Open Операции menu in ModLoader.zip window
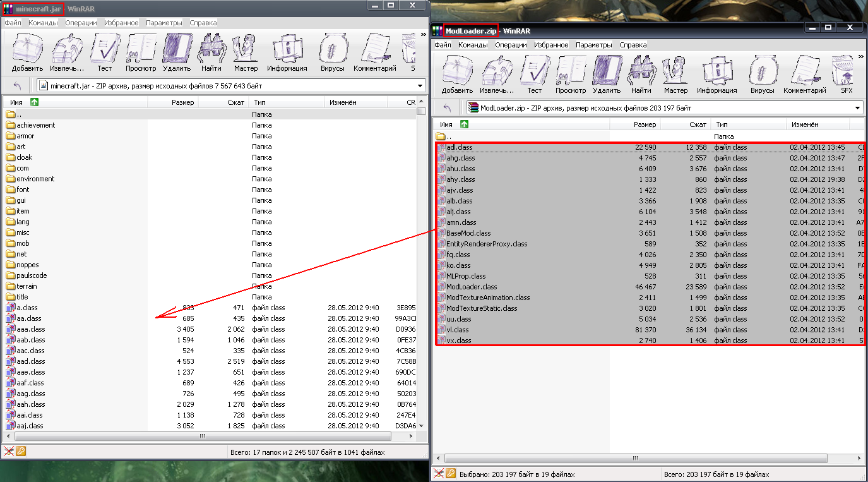The height and width of the screenshot is (482, 868). click(x=511, y=45)
